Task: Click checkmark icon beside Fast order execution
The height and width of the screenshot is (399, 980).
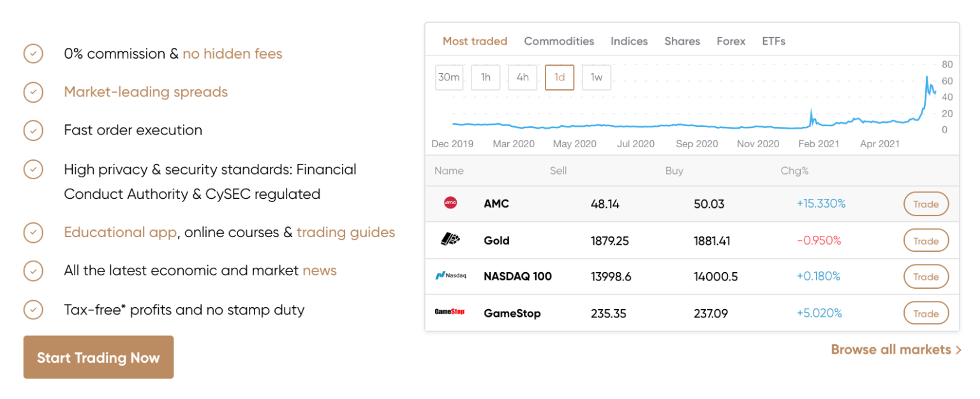Action: tap(33, 130)
